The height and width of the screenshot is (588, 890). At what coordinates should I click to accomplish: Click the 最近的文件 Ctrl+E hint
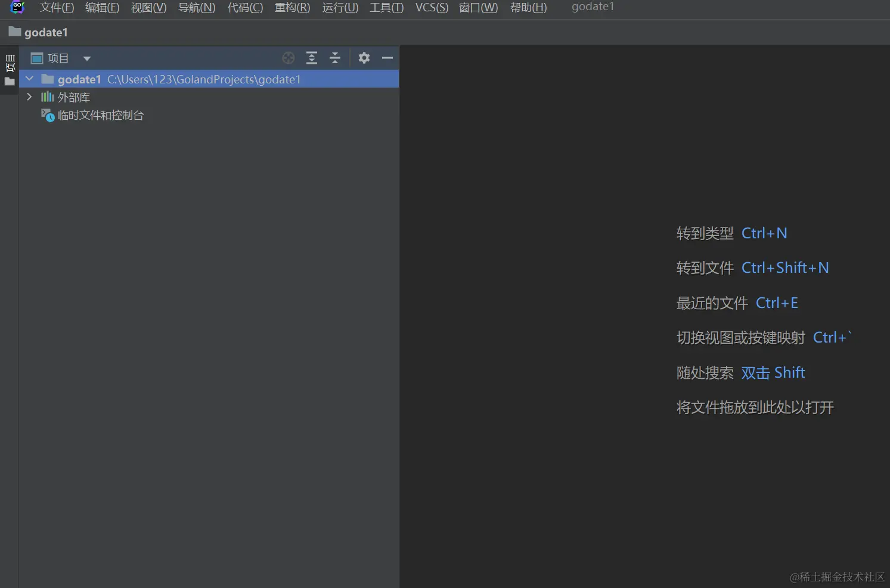pyautogui.click(x=737, y=303)
